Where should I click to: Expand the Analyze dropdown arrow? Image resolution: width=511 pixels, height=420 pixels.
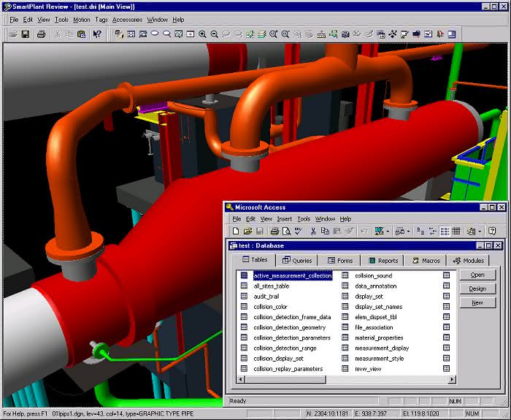408,232
